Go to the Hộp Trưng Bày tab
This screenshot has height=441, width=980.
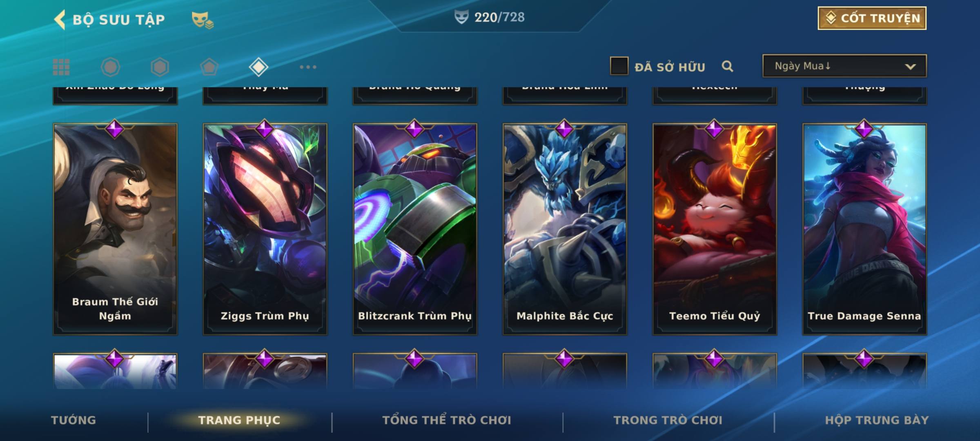(877, 420)
